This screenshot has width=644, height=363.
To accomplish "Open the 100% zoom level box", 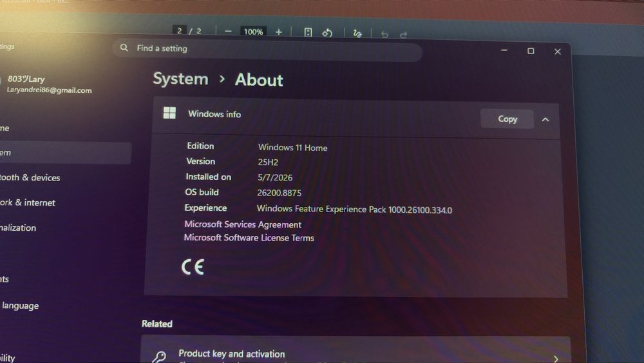I will click(x=253, y=32).
